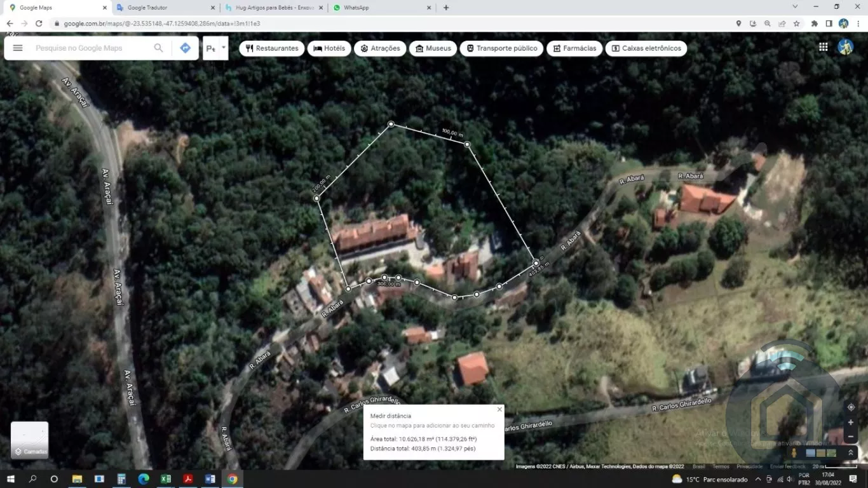The width and height of the screenshot is (868, 488).
Task: Toggle the Chrome side panel
Action: click(x=829, y=24)
